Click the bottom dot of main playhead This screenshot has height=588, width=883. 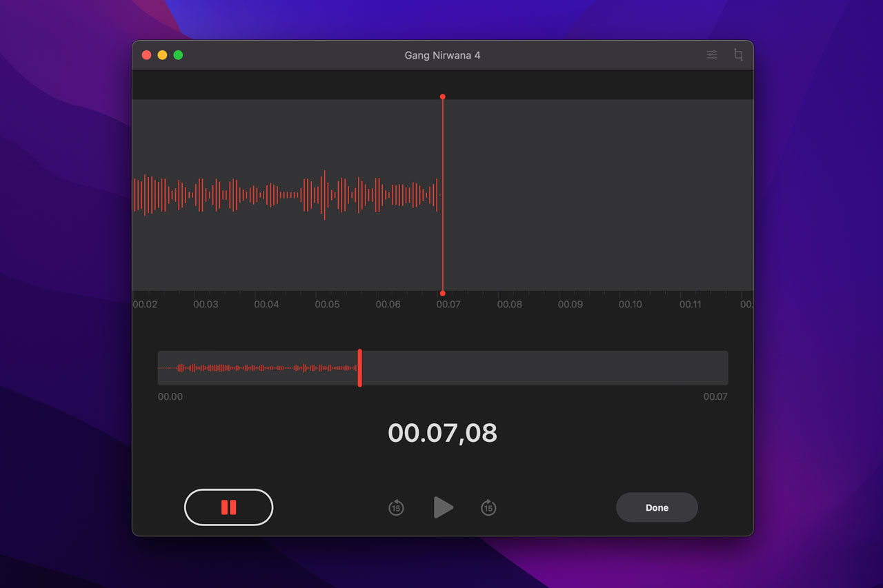tap(443, 294)
